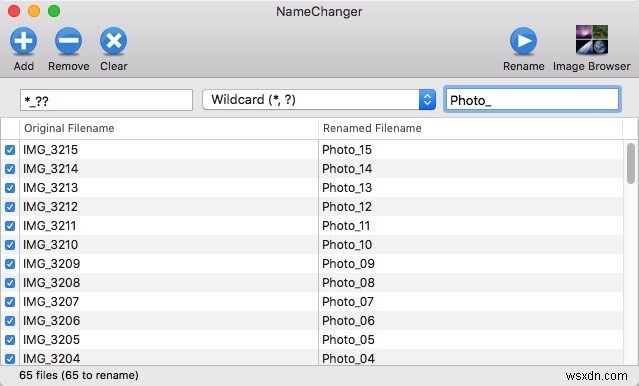Image resolution: width=639 pixels, height=386 pixels.
Task: Click the 65 files status text
Action: click(x=79, y=375)
